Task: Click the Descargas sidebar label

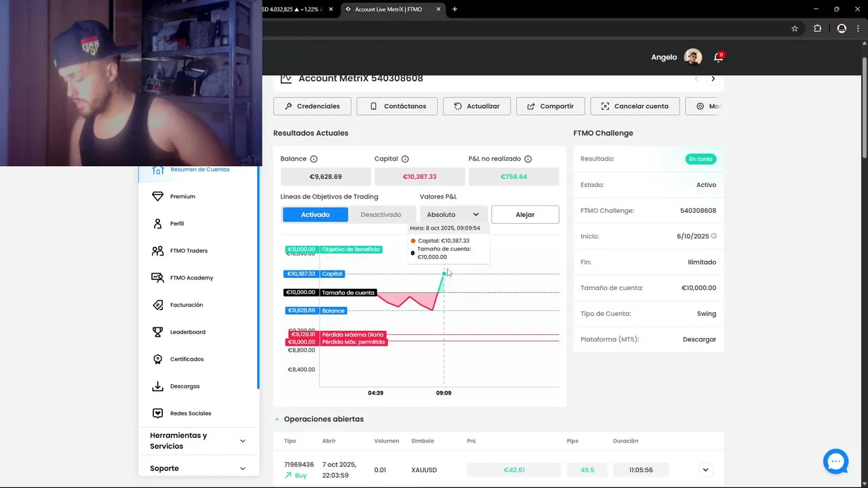Action: [185, 386]
